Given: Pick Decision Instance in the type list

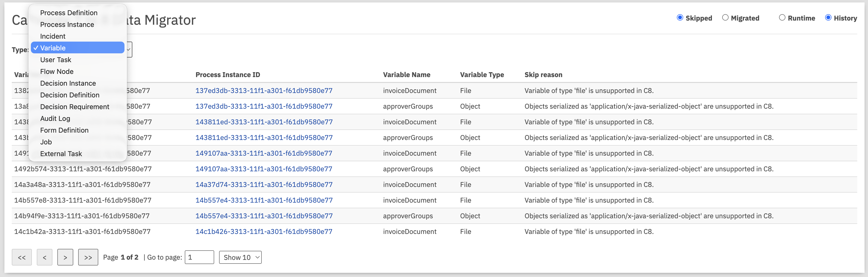Looking at the screenshot, I should [68, 83].
